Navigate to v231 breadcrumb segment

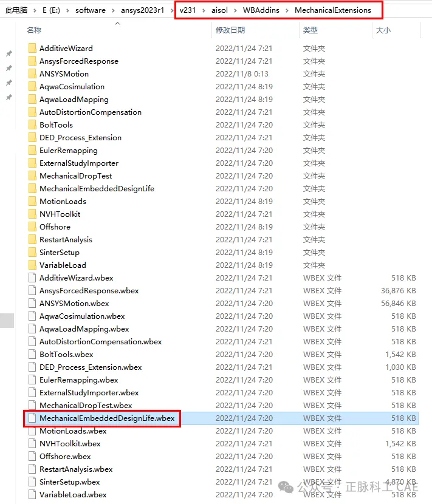tap(188, 10)
